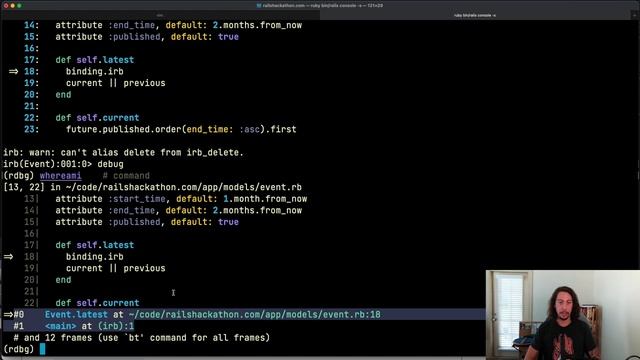Screen dimensions: 640x360
Task: Click 'attribute :published, default: true' on line '15|'
Action: point(147,222)
